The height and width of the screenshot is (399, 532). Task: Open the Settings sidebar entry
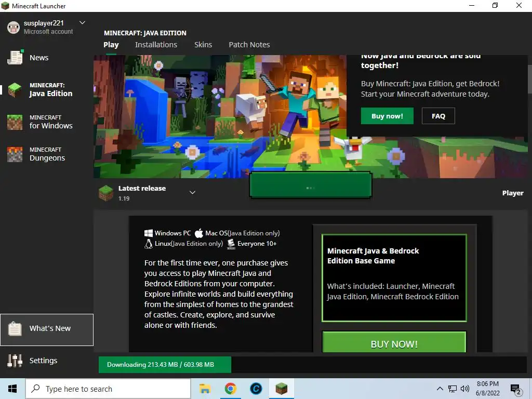(46, 361)
